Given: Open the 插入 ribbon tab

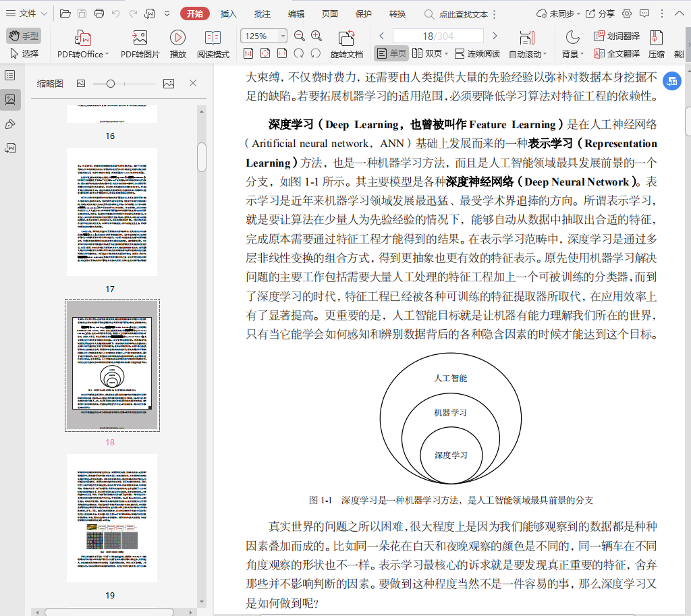Looking at the screenshot, I should (229, 13).
